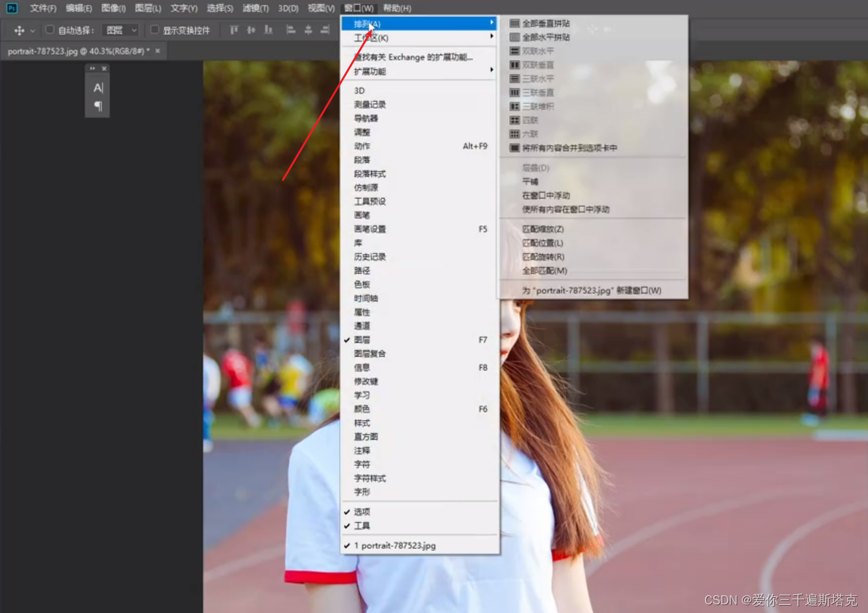868x613 pixels.
Task: Align horizontal centers icon in options bar
Action: point(308,30)
